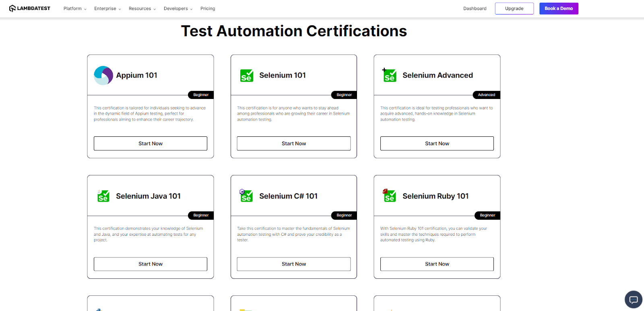Start the Selenium Java 101 certification
The width and height of the screenshot is (644, 311).
(151, 264)
